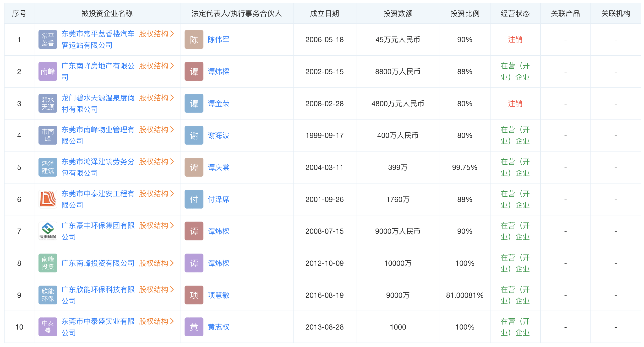
Task: Click the 经营状态 column header
Action: [515, 13]
